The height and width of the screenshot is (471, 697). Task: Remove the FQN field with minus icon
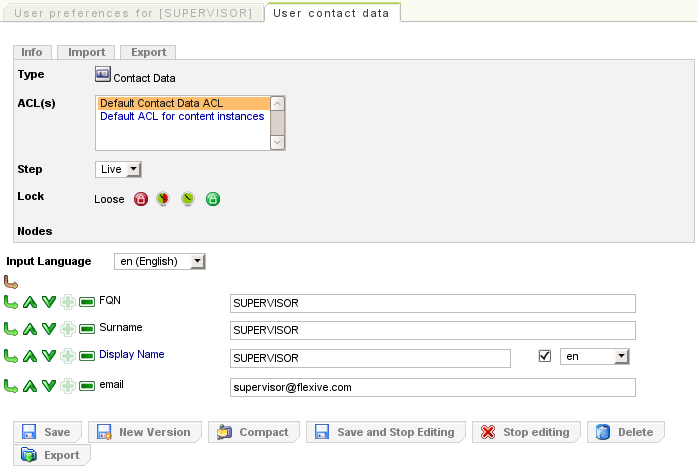click(87, 301)
